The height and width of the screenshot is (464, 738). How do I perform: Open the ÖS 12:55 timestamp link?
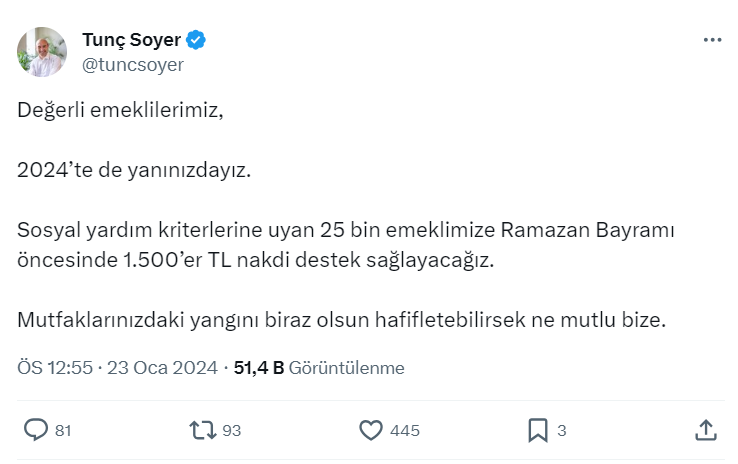pos(55,368)
